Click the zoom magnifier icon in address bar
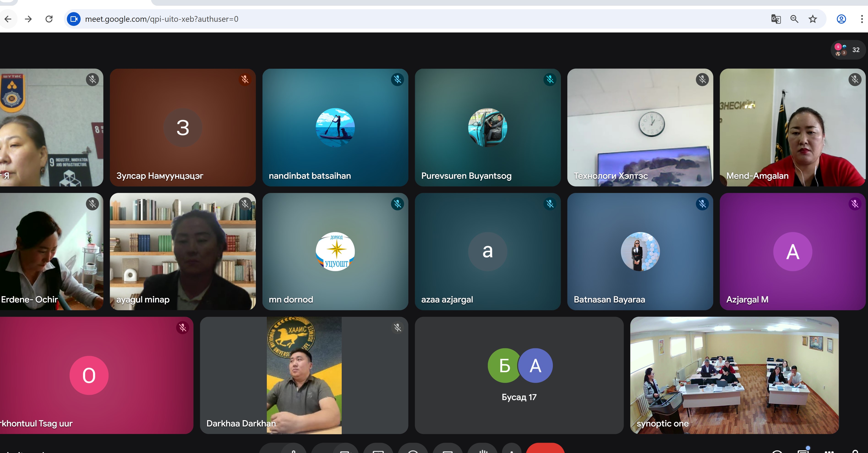Viewport: 868px width, 453px height. (x=794, y=19)
